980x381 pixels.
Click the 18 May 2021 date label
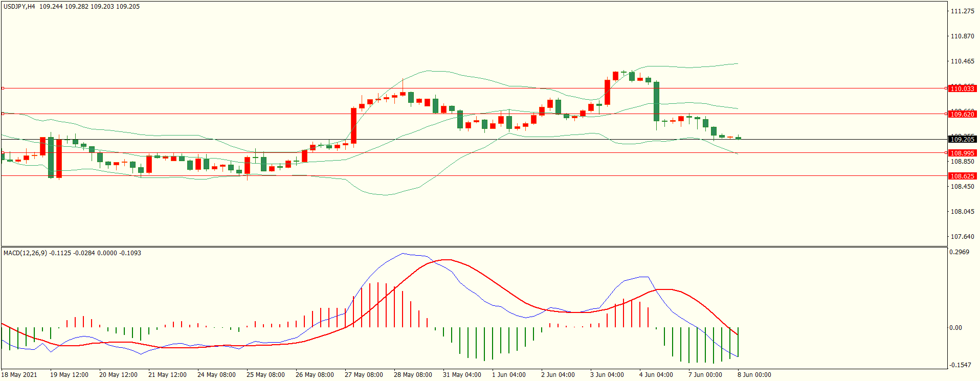click(x=19, y=374)
